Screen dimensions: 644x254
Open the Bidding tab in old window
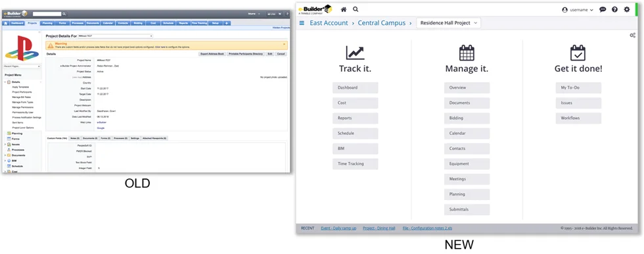(139, 24)
